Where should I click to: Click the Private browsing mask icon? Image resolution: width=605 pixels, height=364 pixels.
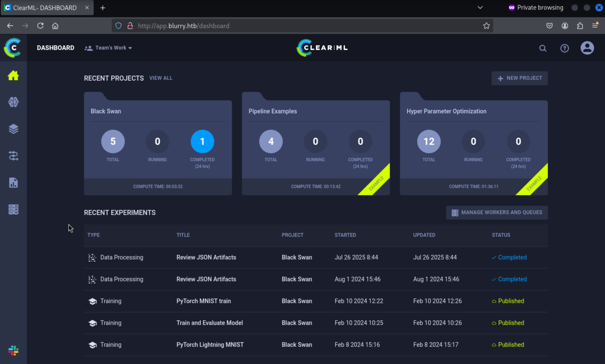coord(512,8)
